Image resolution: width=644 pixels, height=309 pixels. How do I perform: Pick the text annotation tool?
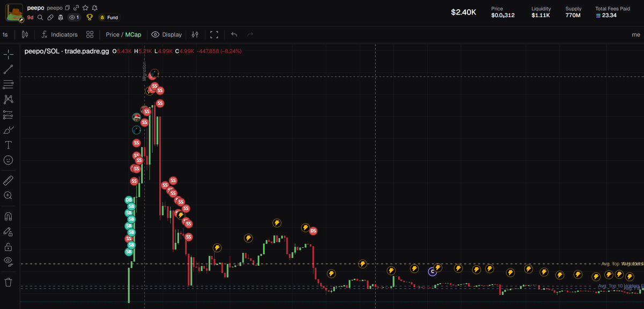9,145
